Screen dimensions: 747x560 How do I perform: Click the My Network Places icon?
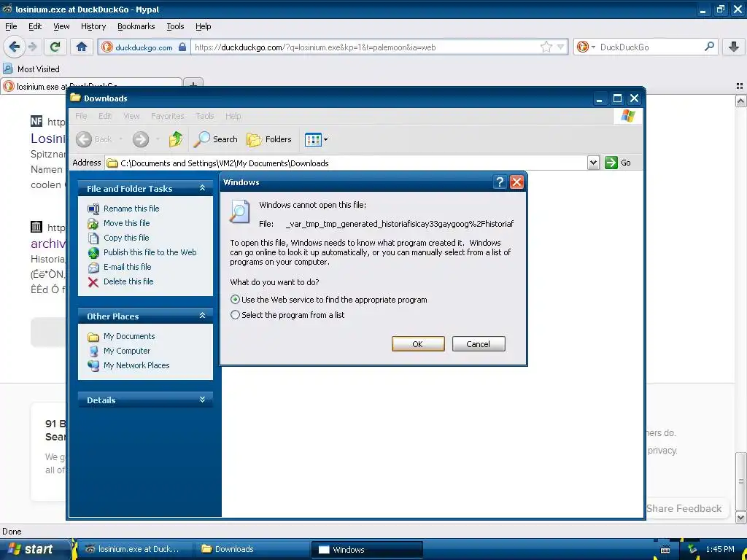point(93,366)
